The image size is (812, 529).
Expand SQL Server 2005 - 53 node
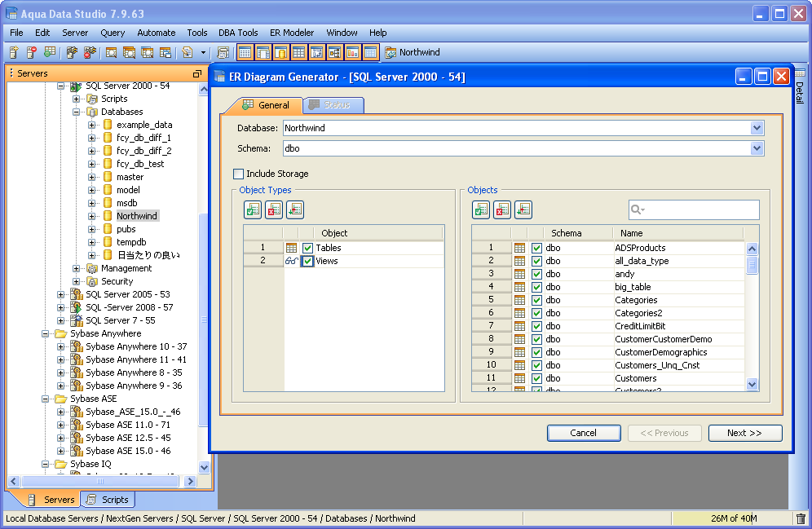60,294
